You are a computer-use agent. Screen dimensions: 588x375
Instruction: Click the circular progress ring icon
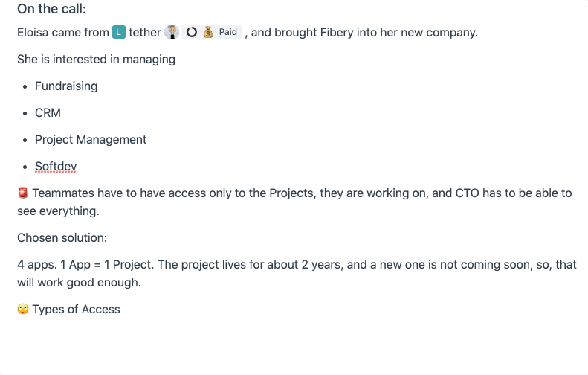(x=191, y=33)
